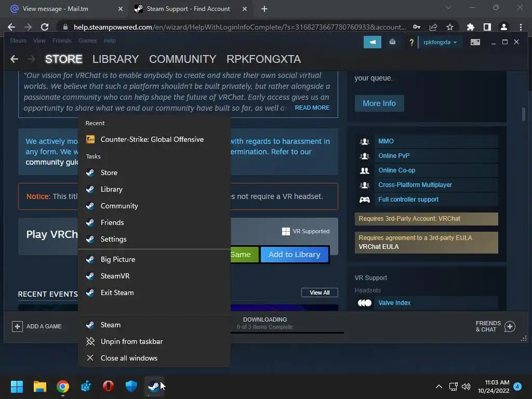
Task: Click Steam help question mark
Action: 411,43
